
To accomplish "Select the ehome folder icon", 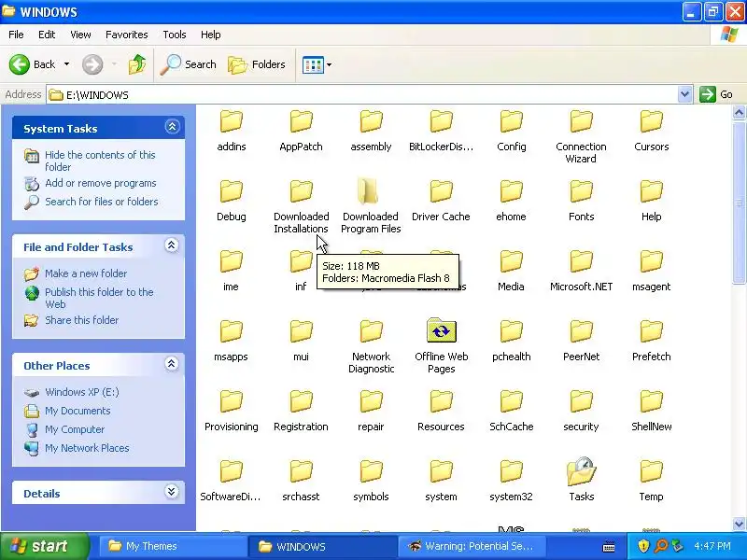I will 511,191.
